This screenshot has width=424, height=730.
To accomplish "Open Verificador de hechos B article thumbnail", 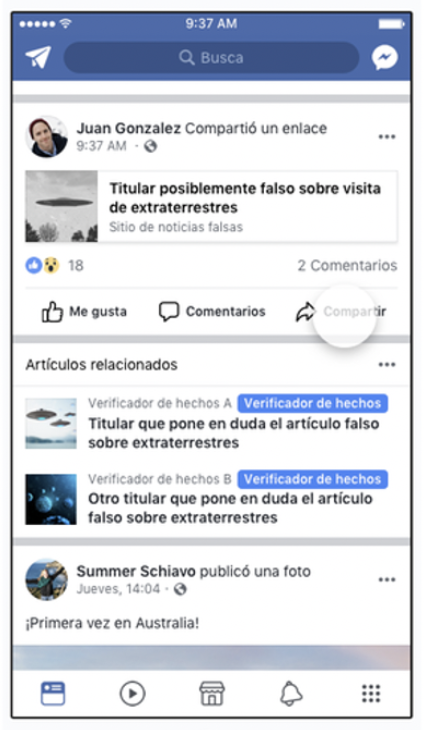I will (51, 500).
